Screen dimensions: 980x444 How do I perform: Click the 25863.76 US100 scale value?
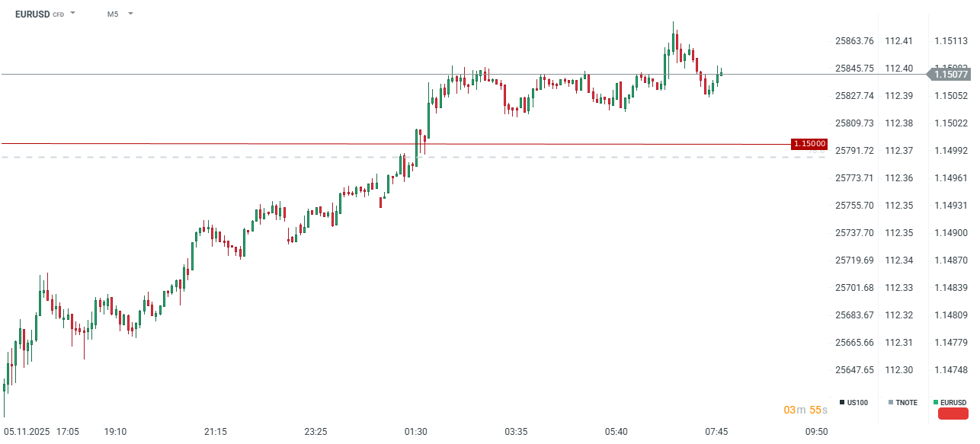coord(853,41)
